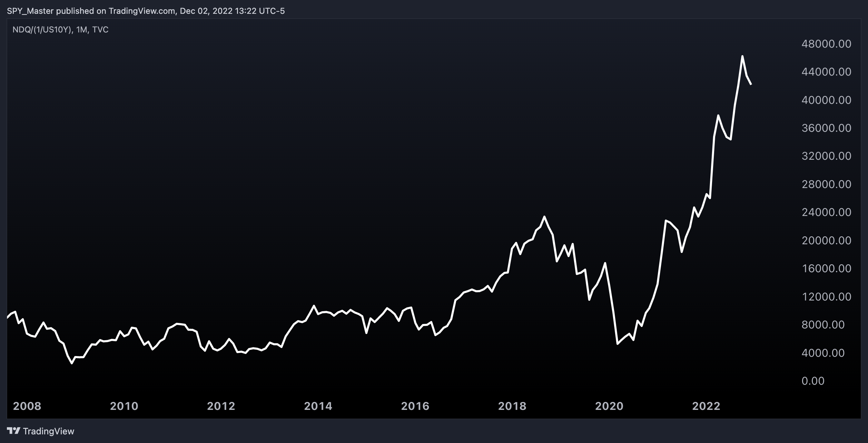This screenshot has height=443, width=868.
Task: Click the 20000.00 price axis label
Action: pos(826,240)
